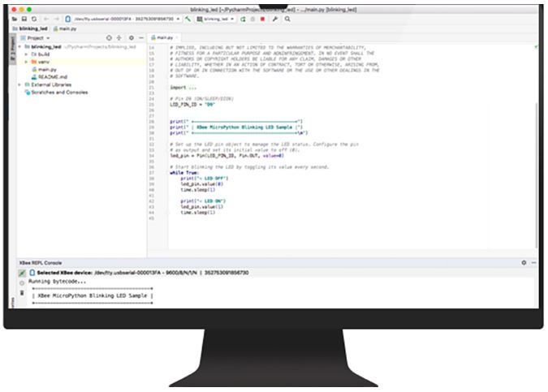Click the Search Everywhere magnifier icon

[287, 19]
